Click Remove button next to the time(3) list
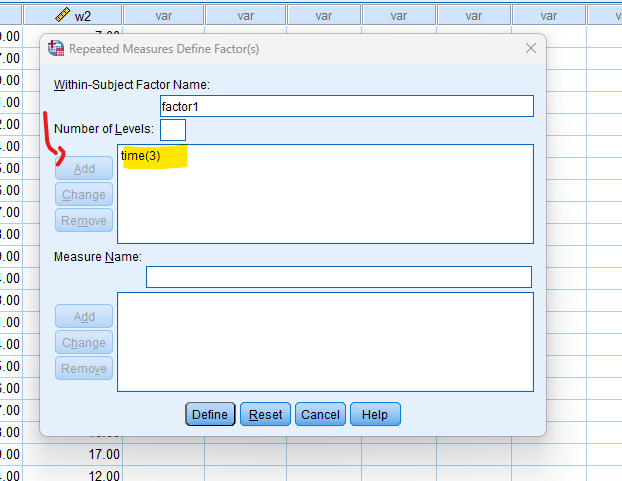 pyautogui.click(x=84, y=221)
